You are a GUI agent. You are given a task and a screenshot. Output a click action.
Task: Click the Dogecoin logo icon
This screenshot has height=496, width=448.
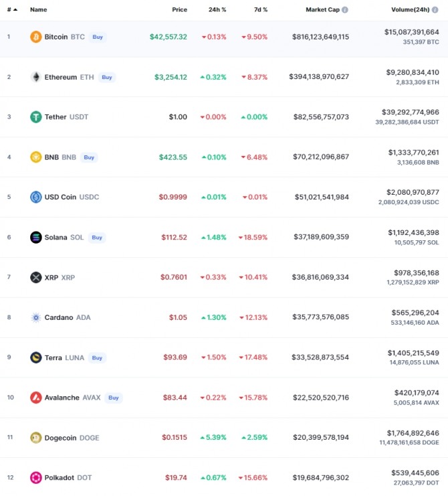tap(36, 438)
